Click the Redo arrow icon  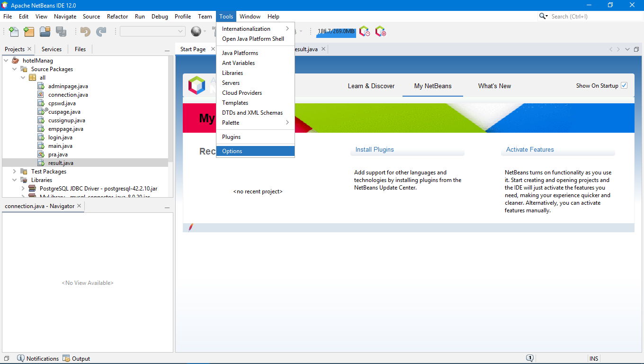[x=101, y=32]
